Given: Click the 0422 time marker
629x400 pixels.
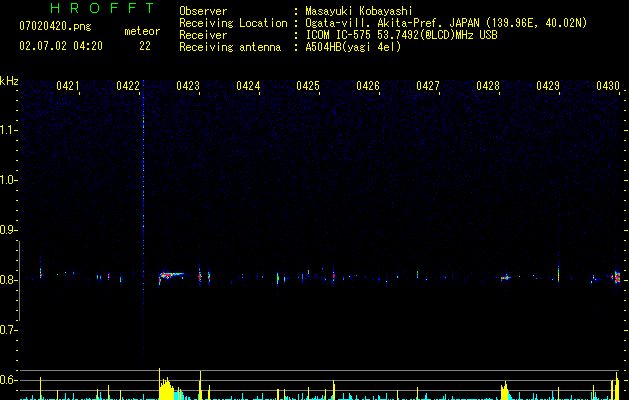Looking at the screenshot, I should coord(128,86).
